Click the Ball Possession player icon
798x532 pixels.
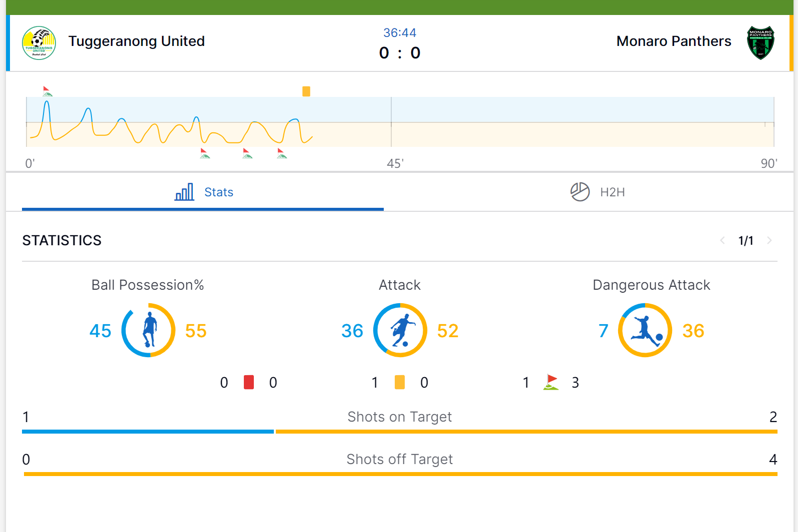(149, 330)
